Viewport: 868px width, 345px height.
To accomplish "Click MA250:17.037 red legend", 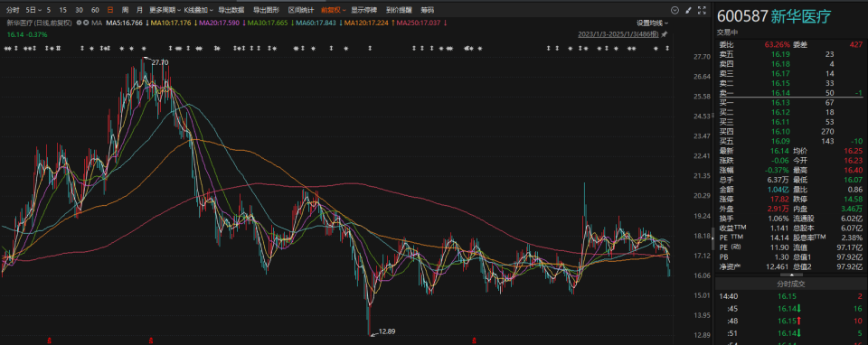I will (x=419, y=23).
